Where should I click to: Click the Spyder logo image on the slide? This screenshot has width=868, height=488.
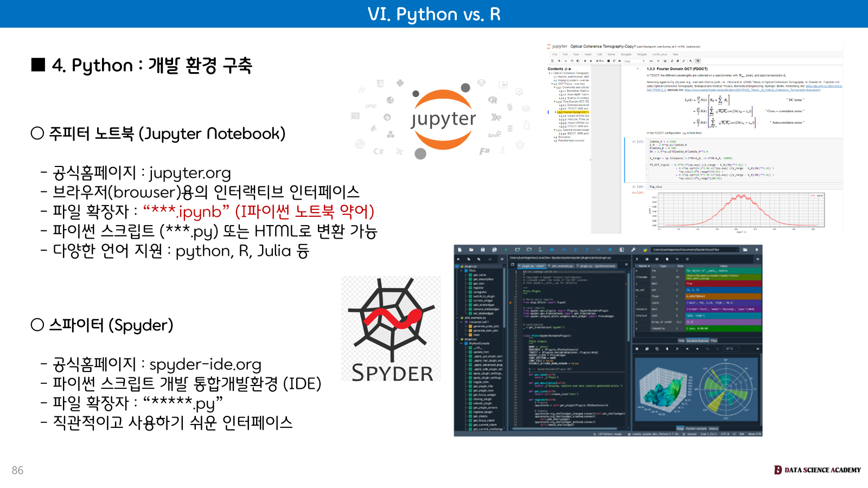[392, 329]
